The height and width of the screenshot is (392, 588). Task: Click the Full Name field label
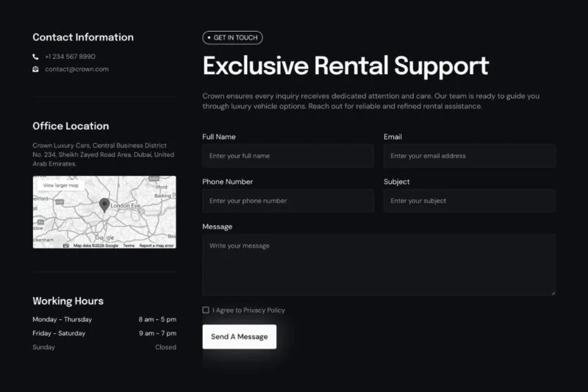click(x=219, y=137)
